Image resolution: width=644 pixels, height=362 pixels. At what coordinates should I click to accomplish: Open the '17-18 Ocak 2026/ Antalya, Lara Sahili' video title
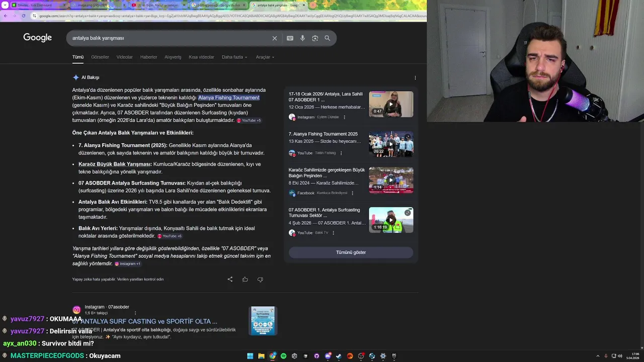[326, 97]
